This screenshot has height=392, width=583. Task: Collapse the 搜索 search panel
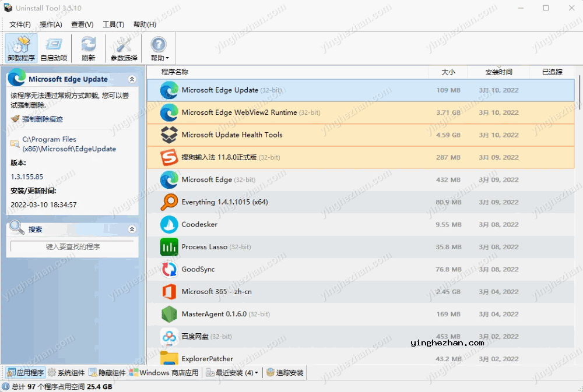click(x=132, y=229)
